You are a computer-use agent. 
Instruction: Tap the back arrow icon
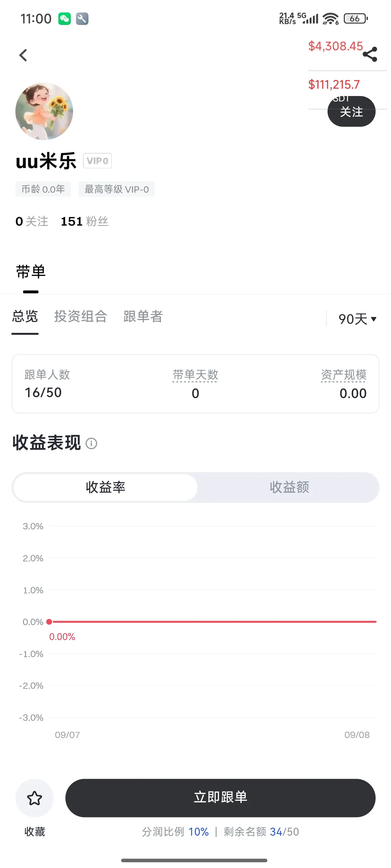(23, 55)
